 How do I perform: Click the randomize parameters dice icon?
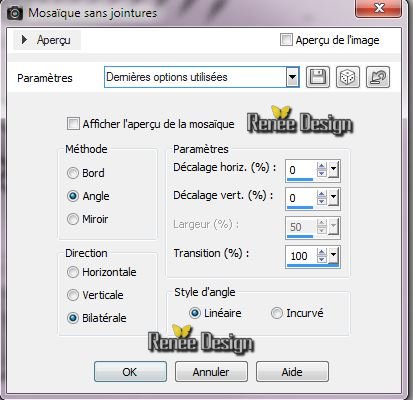tap(348, 77)
